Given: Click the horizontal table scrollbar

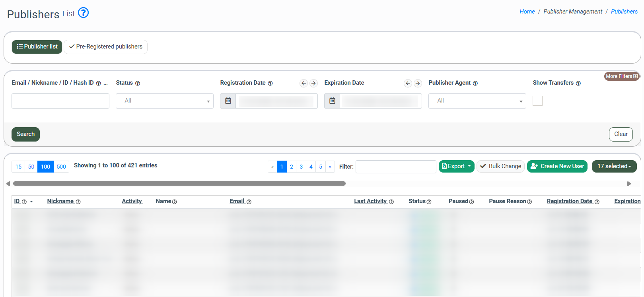Looking at the screenshot, I should pyautogui.click(x=179, y=184).
